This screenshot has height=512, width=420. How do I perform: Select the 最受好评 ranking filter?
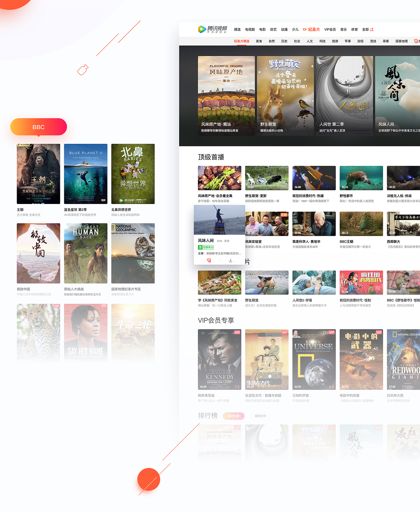(x=261, y=416)
